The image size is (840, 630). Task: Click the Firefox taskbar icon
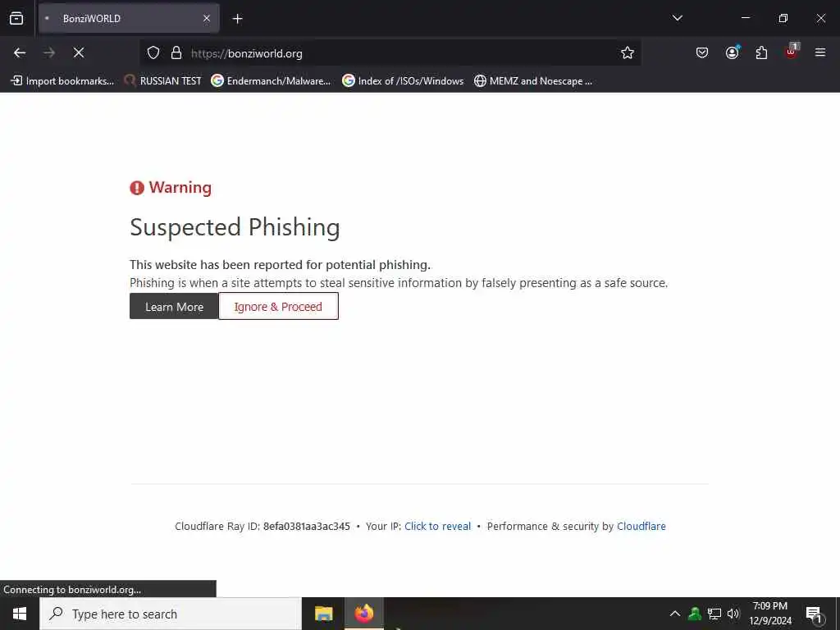(363, 614)
